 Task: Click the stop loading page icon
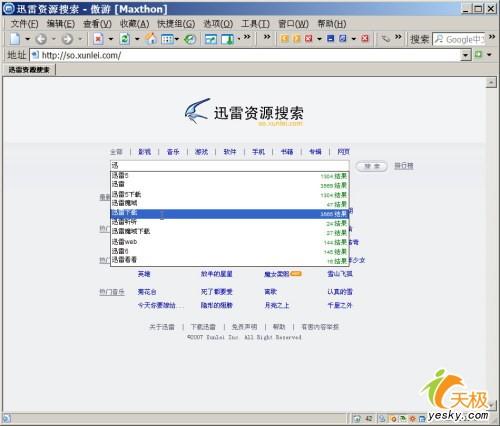tap(98, 39)
